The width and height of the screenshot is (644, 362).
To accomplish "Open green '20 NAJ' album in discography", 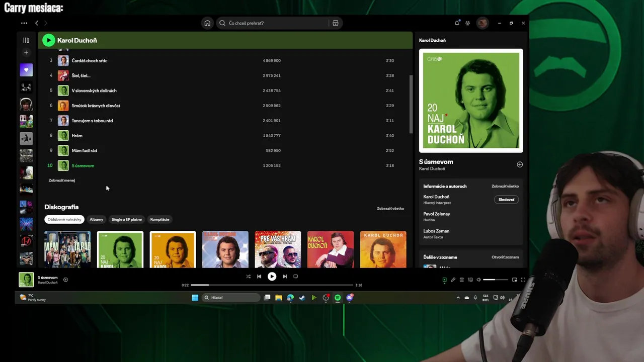I will 120,249.
